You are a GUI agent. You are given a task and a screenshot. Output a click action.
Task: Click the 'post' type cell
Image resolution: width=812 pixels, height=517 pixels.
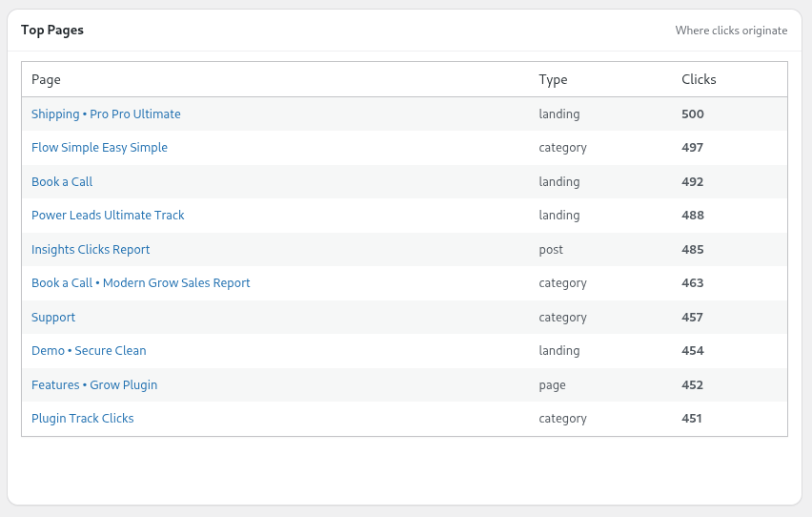tap(551, 250)
